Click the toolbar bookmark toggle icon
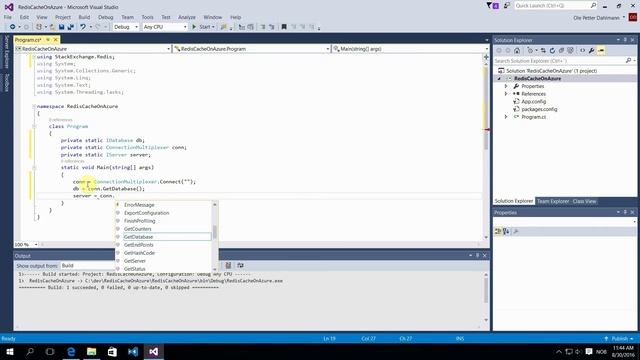 (284, 27)
